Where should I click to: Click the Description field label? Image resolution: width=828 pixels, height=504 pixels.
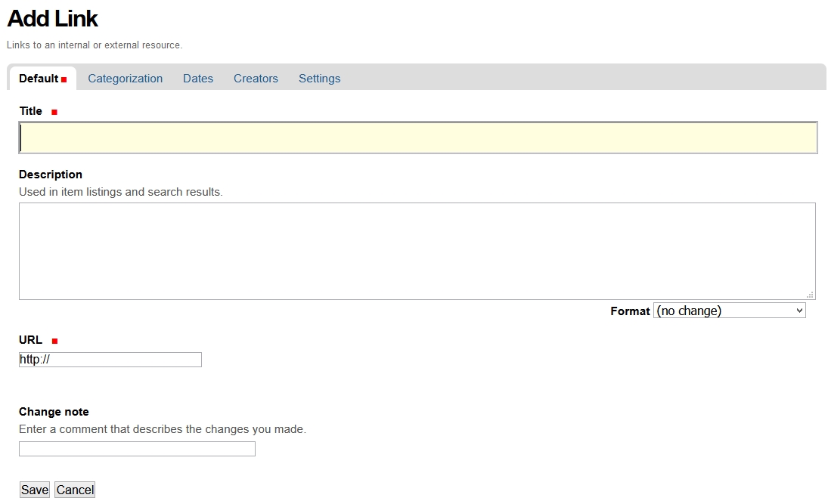point(51,175)
